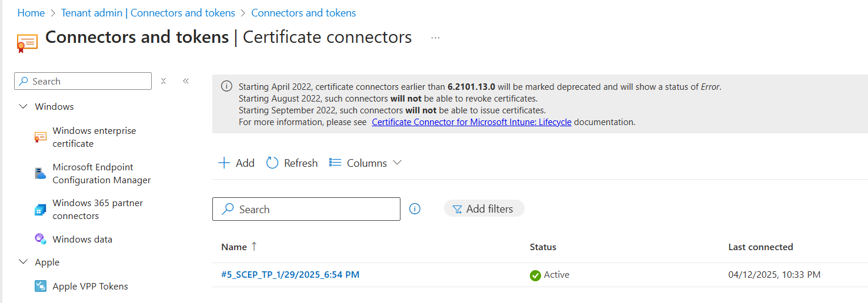Click the Windows enterprise certificate icon
868x303 pixels.
click(40, 137)
